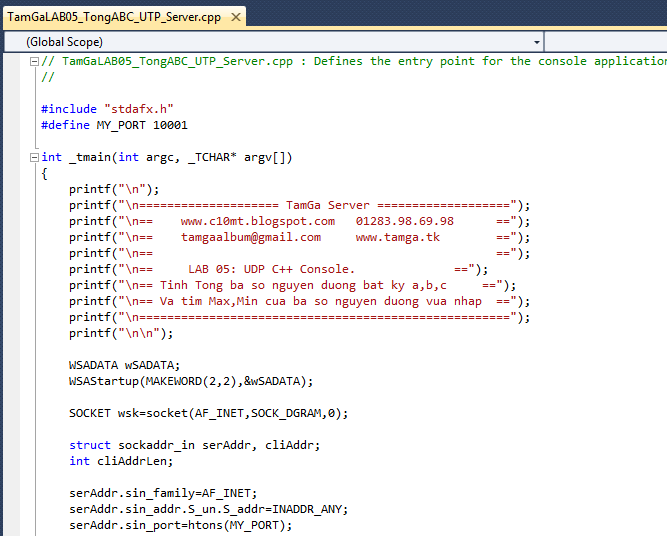The image size is (667, 536).
Task: Click the #include "stdafx.h" line
Action: click(x=107, y=109)
